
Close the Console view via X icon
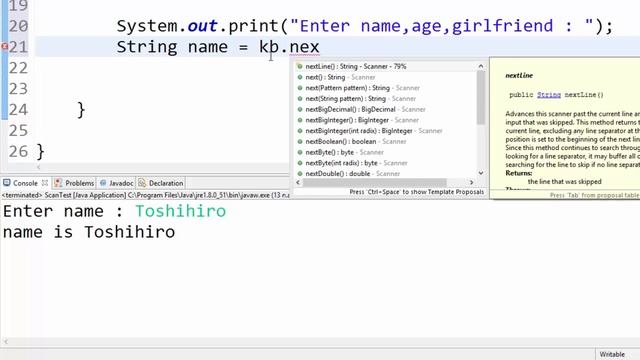point(45,183)
